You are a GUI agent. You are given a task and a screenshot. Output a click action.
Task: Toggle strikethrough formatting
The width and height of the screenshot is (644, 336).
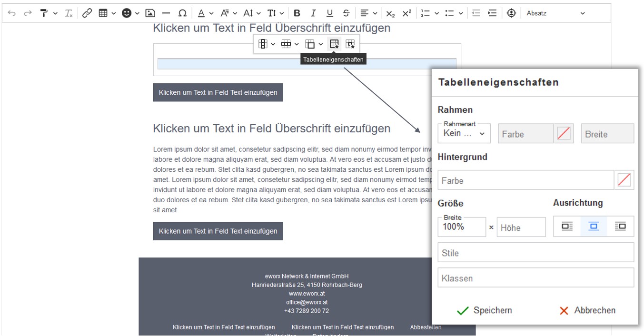pyautogui.click(x=346, y=13)
